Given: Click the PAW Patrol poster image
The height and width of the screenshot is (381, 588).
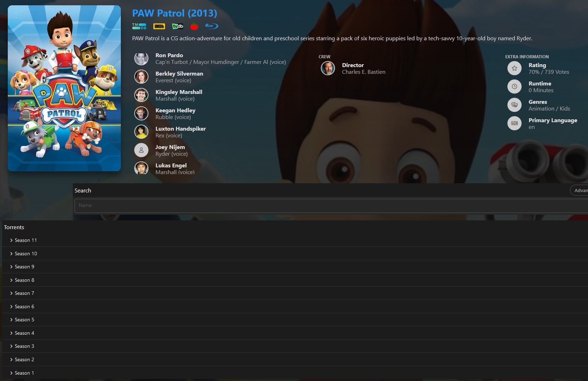Looking at the screenshot, I should click(64, 88).
